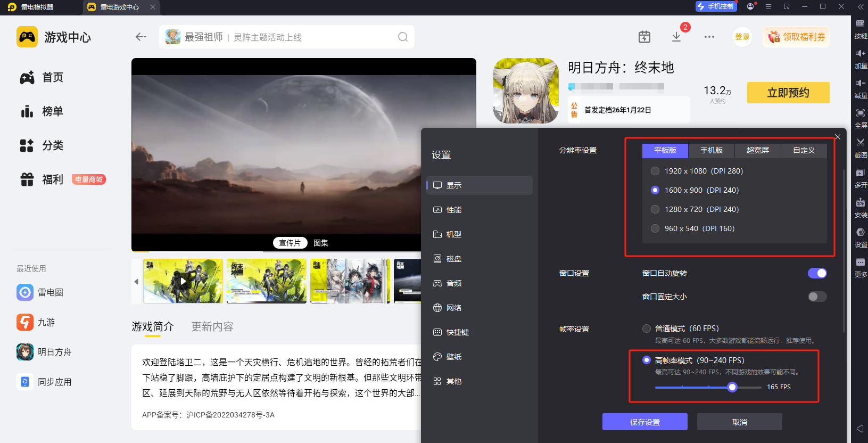Click the 九游 app icon
This screenshot has width=868, height=443.
25,322
